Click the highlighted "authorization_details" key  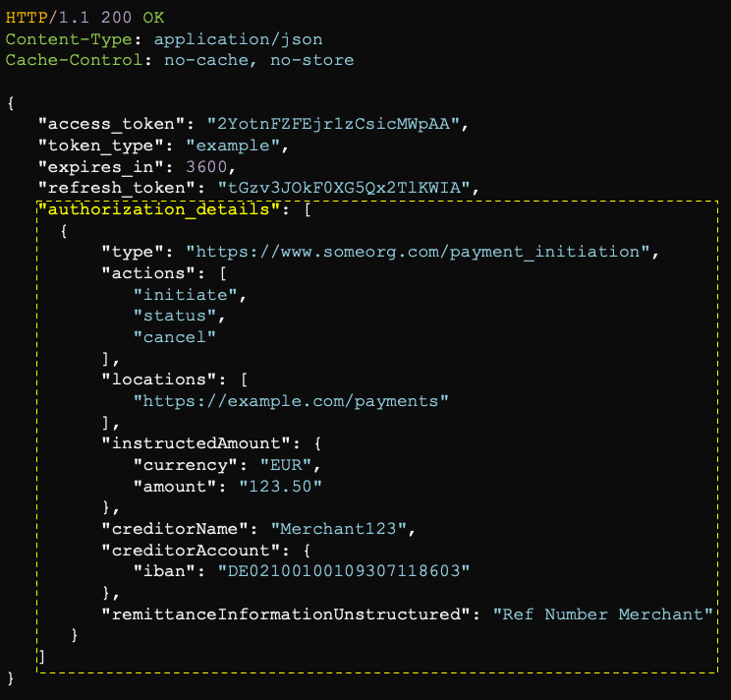158,209
